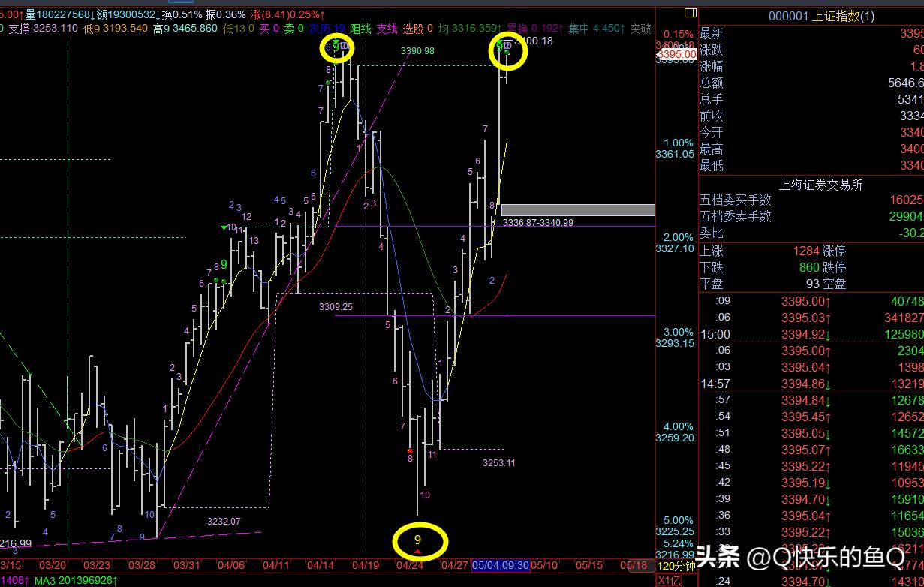Click the 前收 row in quote panel

811,116
